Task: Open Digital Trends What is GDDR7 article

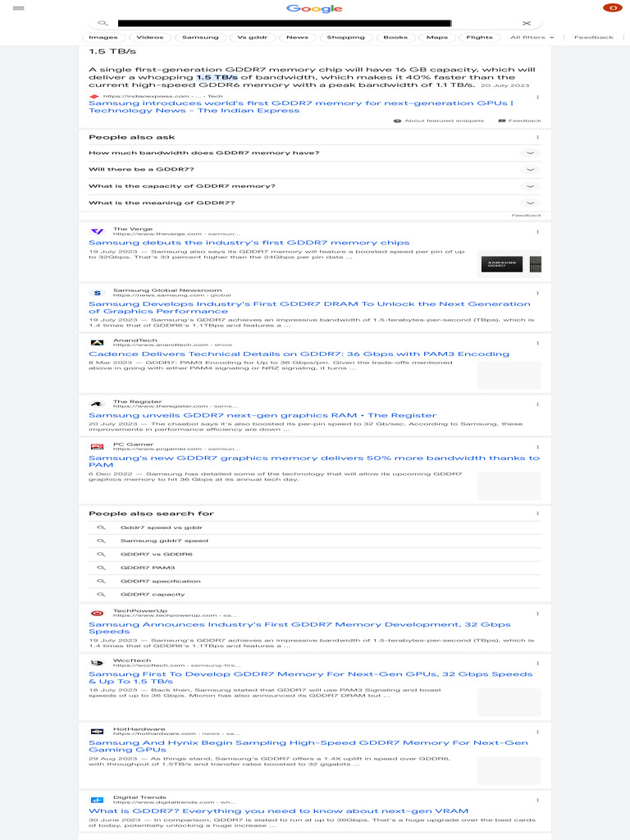Action: point(279,811)
